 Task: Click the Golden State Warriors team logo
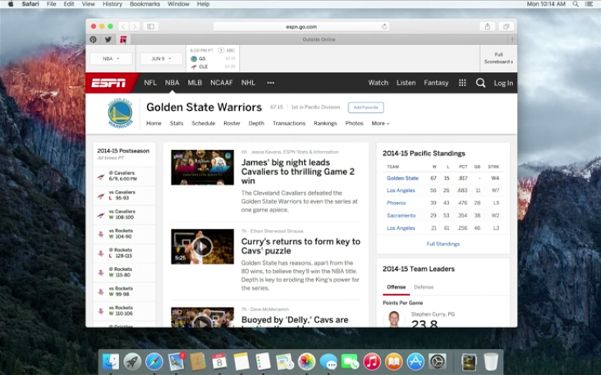pyautogui.click(x=120, y=113)
